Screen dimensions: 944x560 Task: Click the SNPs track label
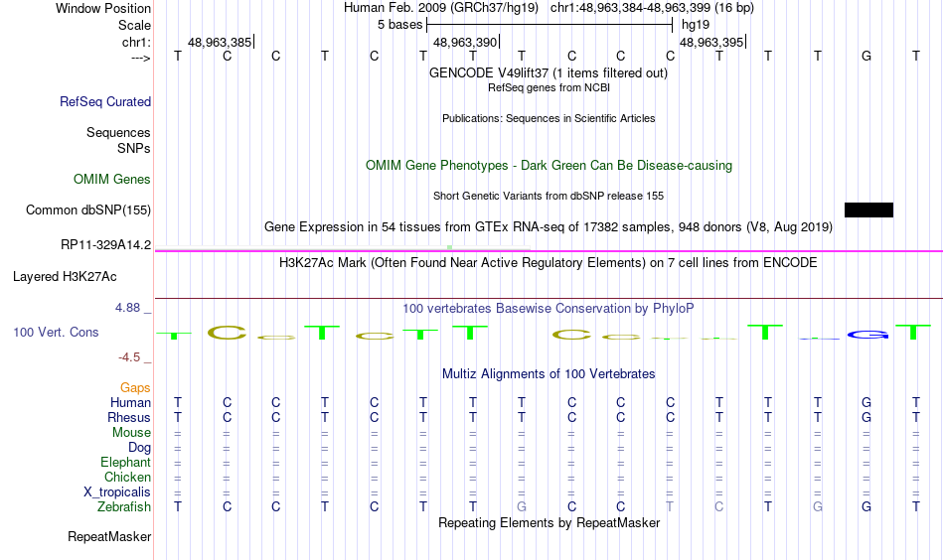(x=134, y=148)
